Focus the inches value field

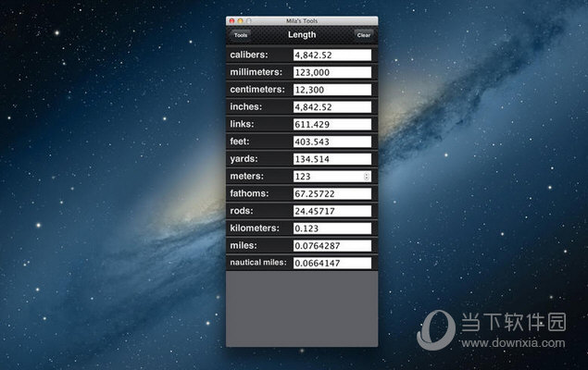pyautogui.click(x=332, y=107)
